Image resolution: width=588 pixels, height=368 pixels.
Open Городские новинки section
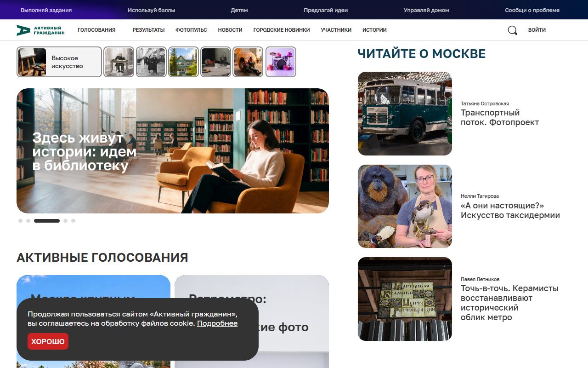pyautogui.click(x=282, y=30)
